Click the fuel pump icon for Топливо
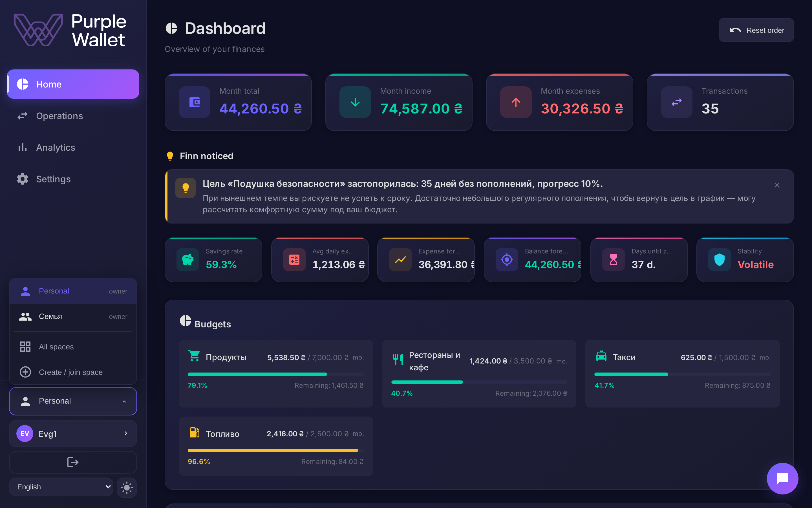The width and height of the screenshot is (812, 508). tap(194, 432)
